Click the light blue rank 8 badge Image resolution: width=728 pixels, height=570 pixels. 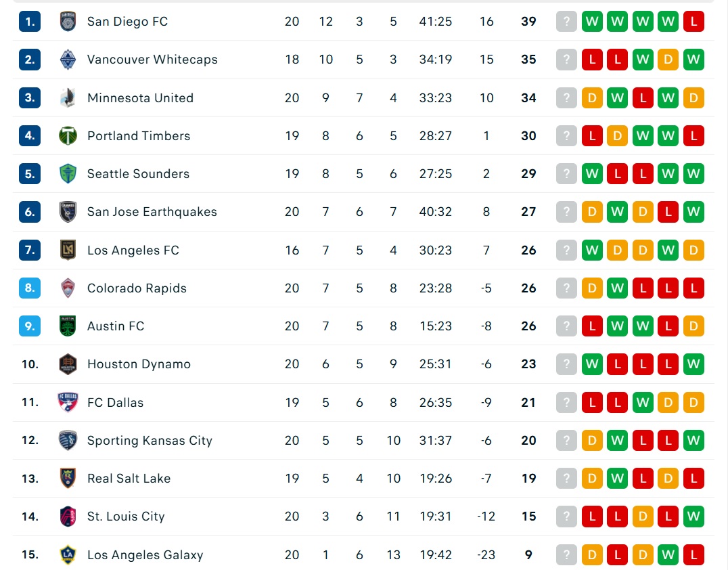point(30,288)
